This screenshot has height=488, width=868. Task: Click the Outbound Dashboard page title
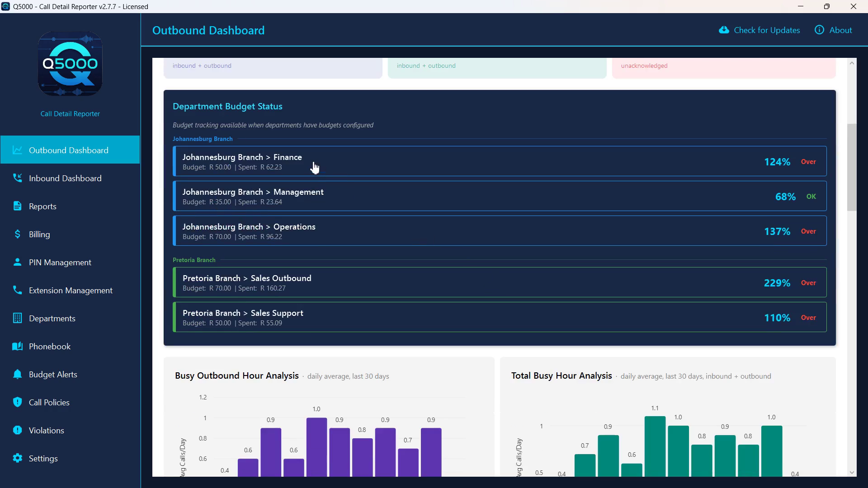point(208,30)
